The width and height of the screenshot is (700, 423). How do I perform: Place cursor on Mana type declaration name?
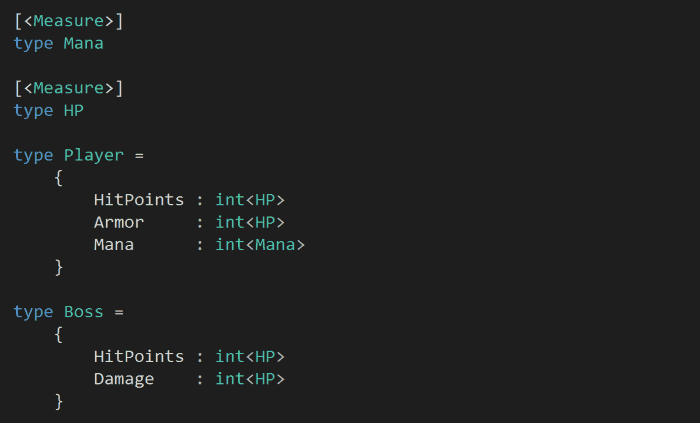[x=84, y=43]
